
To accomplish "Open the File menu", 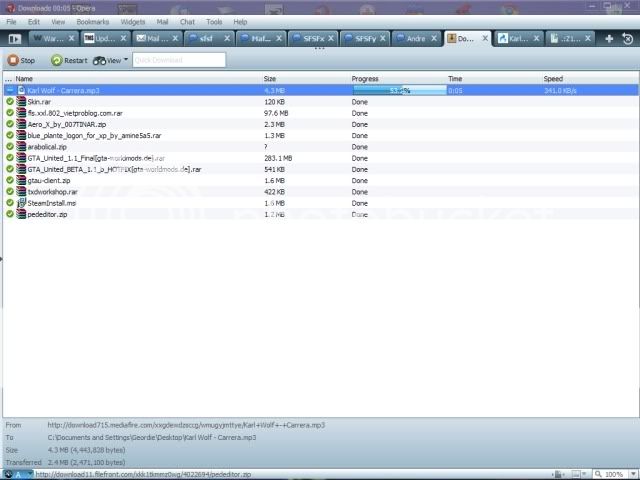I will point(11,22).
